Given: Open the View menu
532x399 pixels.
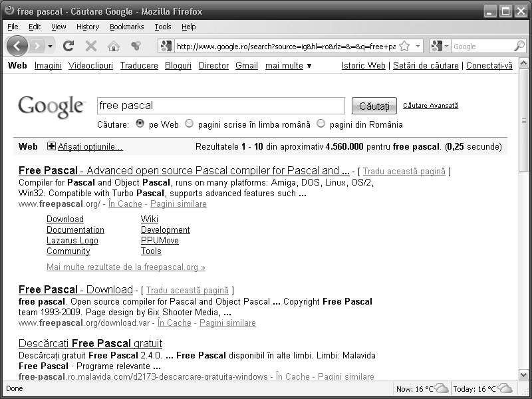Looking at the screenshot, I should coord(59,27).
